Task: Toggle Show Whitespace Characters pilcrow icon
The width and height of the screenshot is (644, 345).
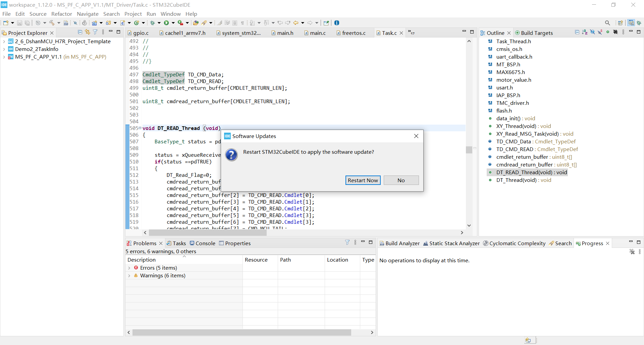Action: [242, 23]
